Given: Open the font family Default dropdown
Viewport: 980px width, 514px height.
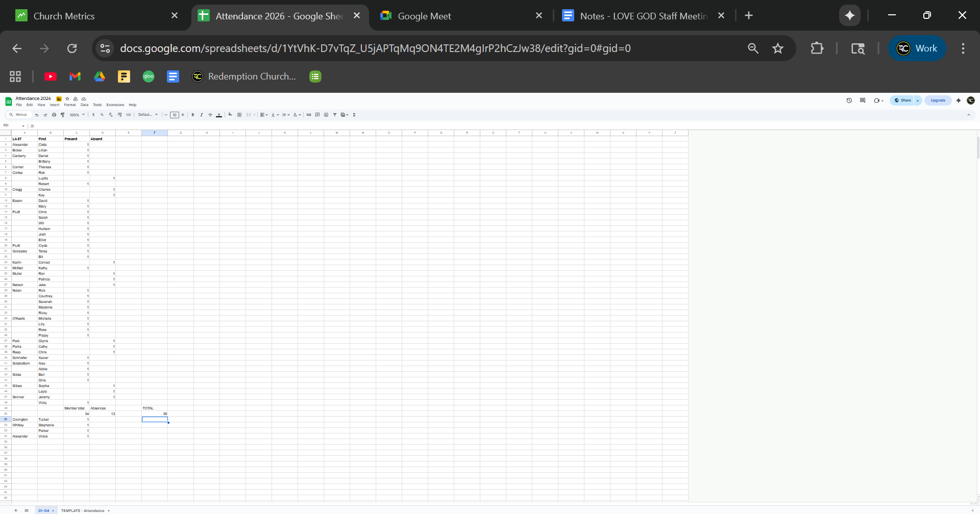Looking at the screenshot, I should [148, 115].
